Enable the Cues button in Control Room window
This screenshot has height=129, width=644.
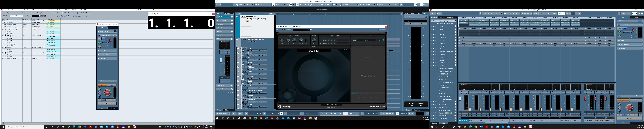pos(103,39)
